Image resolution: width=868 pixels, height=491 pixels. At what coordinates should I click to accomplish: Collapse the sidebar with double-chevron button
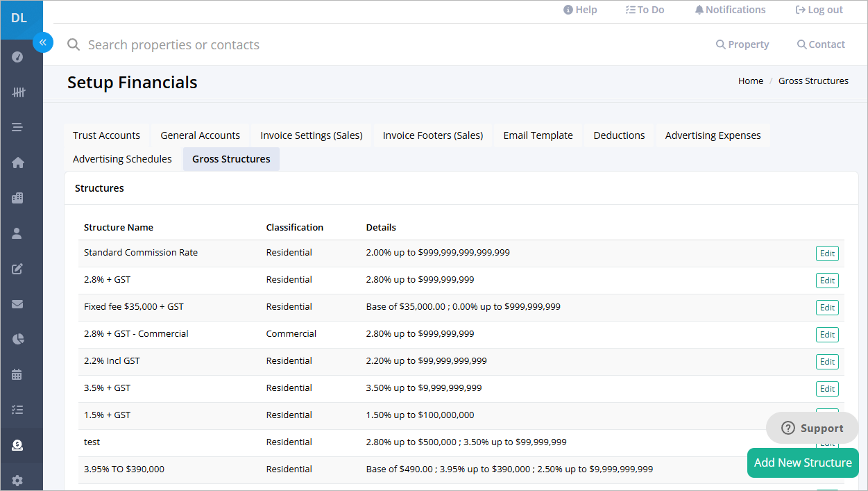click(42, 42)
